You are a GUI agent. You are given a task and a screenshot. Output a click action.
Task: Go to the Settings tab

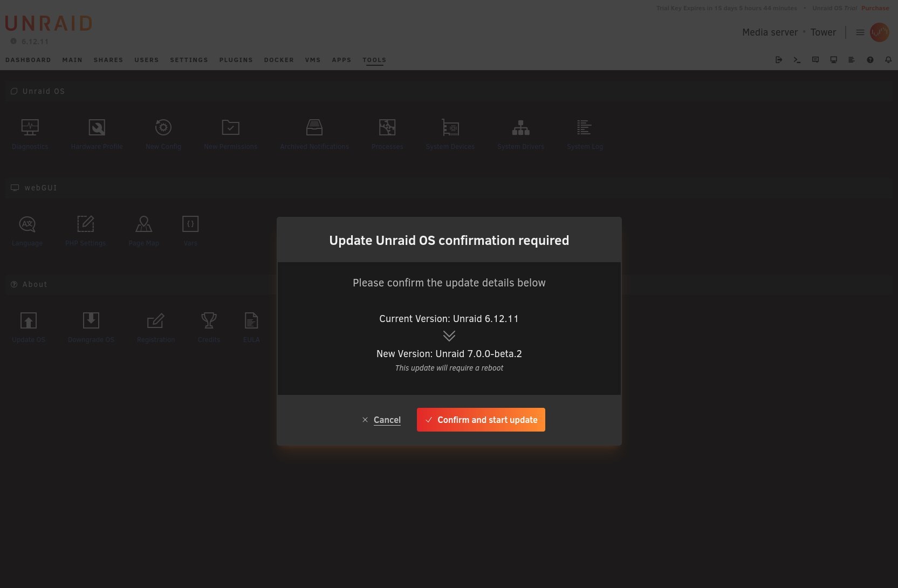[189, 60]
